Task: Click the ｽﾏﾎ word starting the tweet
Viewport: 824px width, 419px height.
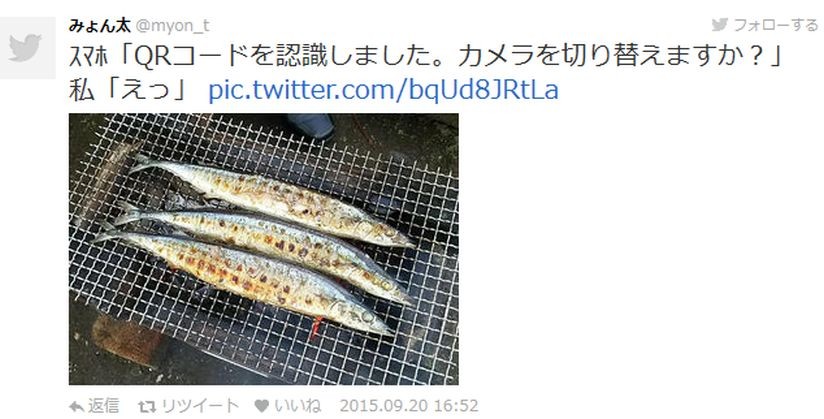Action: click(x=88, y=58)
